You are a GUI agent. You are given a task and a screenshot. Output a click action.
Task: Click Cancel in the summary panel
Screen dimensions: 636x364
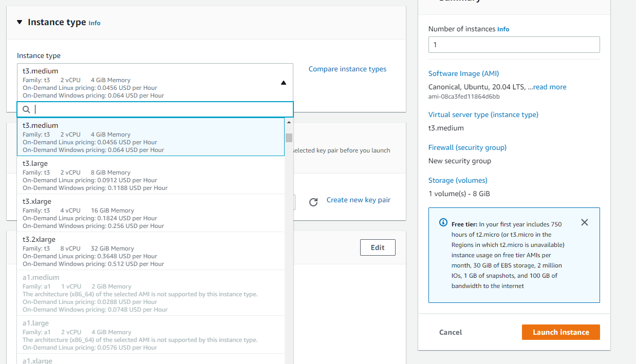click(x=451, y=332)
